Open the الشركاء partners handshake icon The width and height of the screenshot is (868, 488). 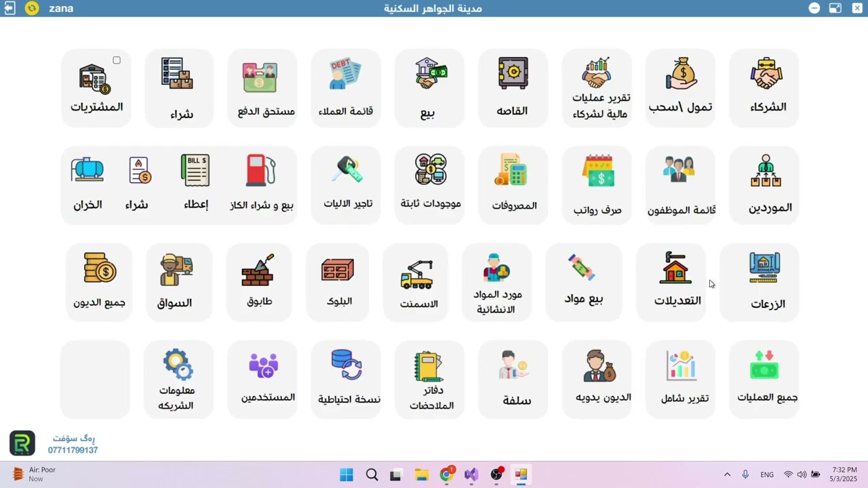766,74
